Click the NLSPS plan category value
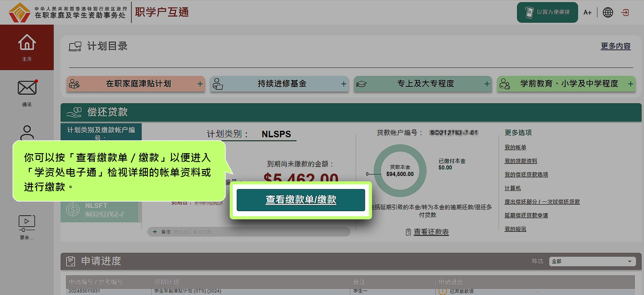This screenshot has width=644, height=295. coord(276,134)
